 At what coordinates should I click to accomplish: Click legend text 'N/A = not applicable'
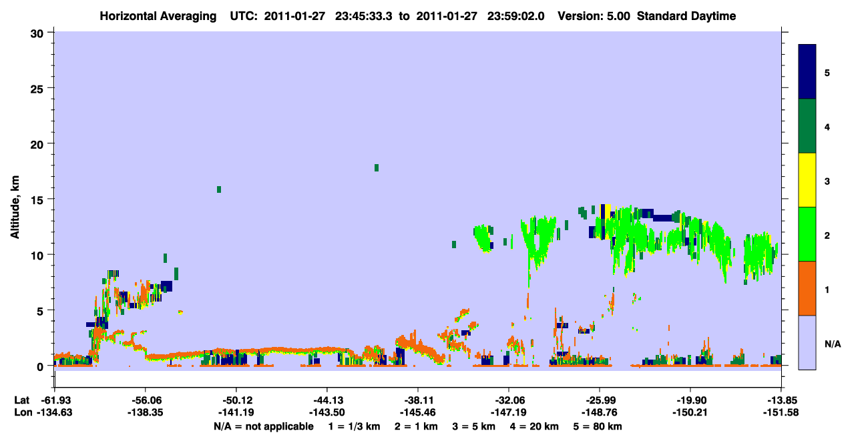pyautogui.click(x=264, y=426)
